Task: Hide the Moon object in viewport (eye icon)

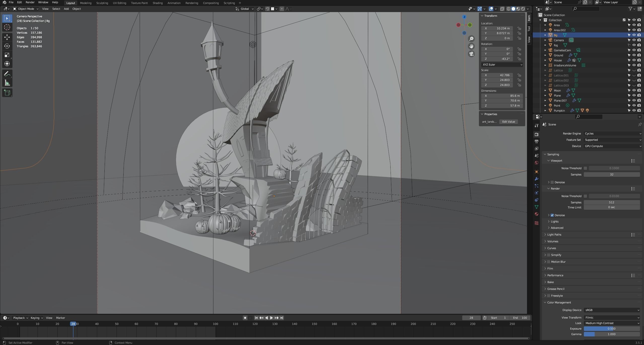Action: point(634,91)
